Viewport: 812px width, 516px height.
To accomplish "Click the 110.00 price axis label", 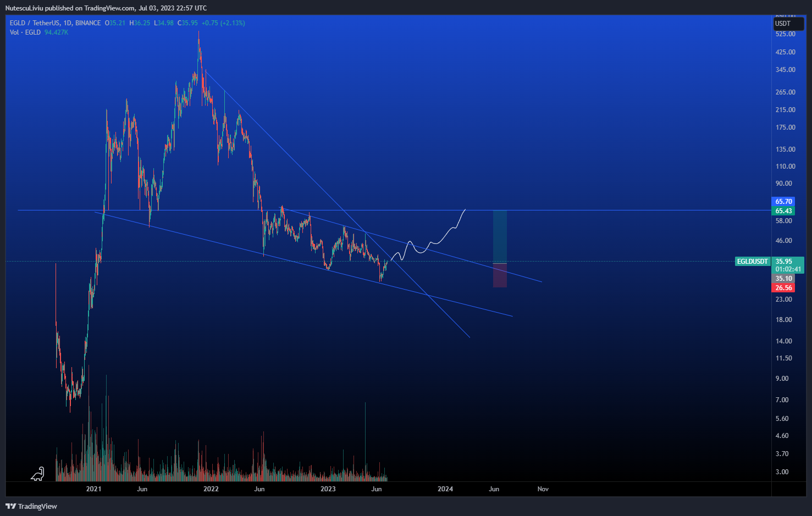I will [785, 167].
